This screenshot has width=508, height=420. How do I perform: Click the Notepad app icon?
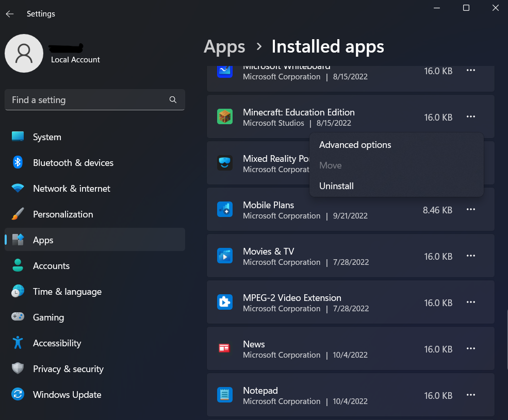225,395
